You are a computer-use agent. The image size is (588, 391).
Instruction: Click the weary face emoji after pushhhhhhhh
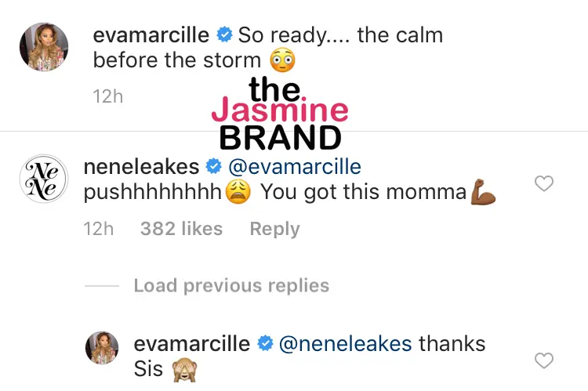tap(238, 192)
